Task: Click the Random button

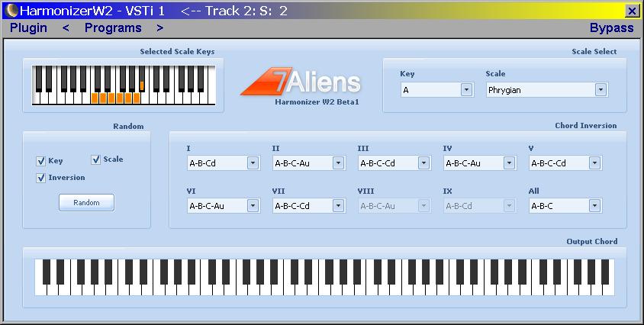Action: (86, 203)
